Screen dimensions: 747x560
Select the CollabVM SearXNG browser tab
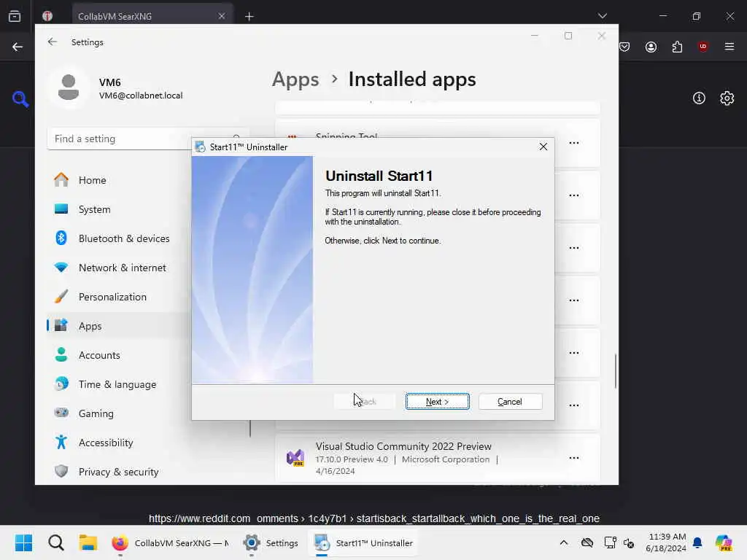(x=152, y=16)
